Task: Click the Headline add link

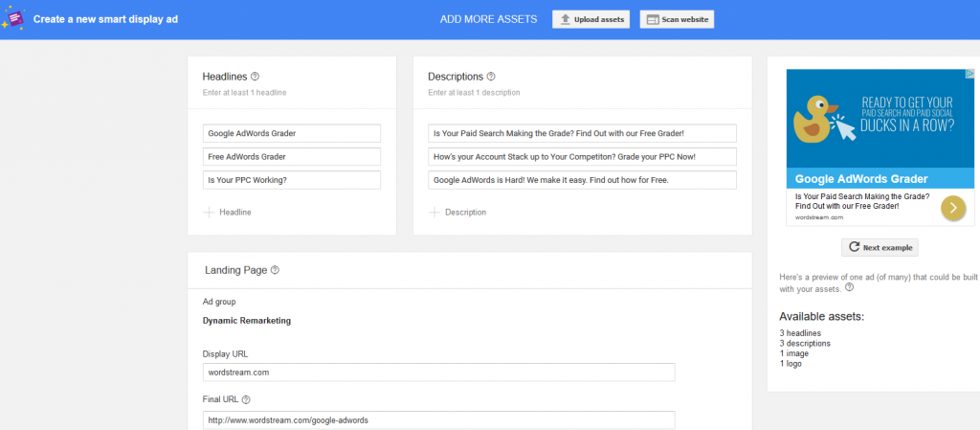Action: pos(235,213)
